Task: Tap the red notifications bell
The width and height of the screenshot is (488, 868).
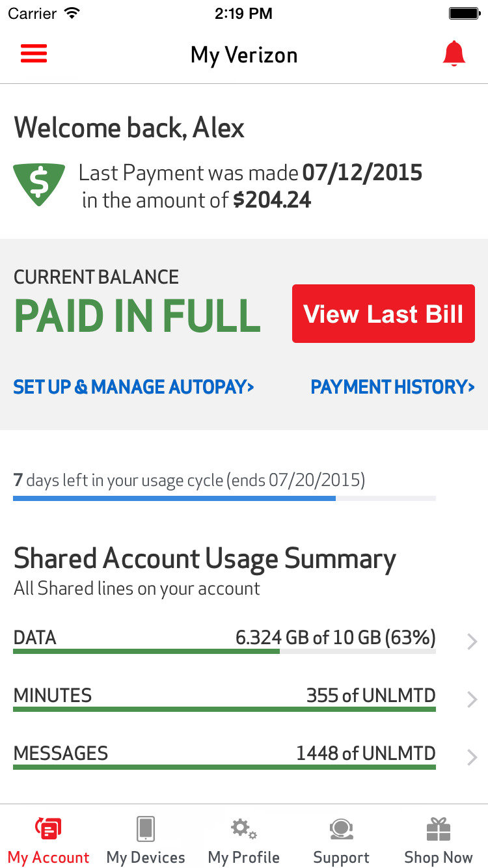Action: click(x=454, y=54)
